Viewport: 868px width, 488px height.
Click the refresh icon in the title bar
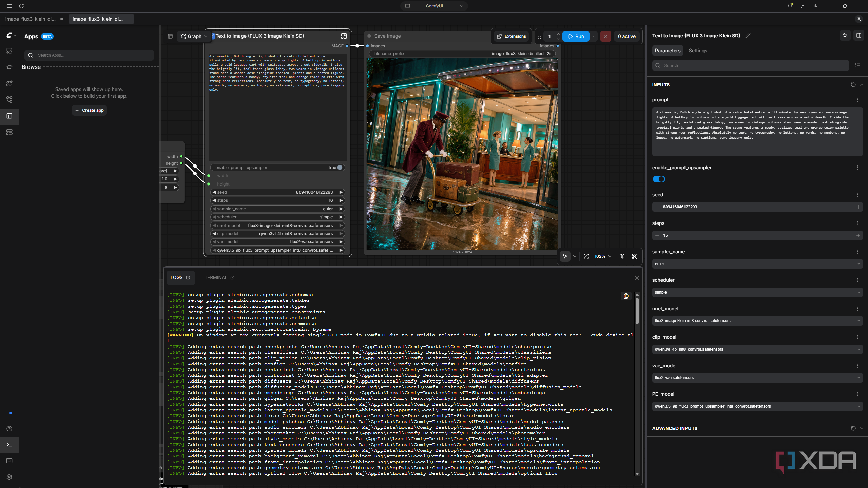21,6
